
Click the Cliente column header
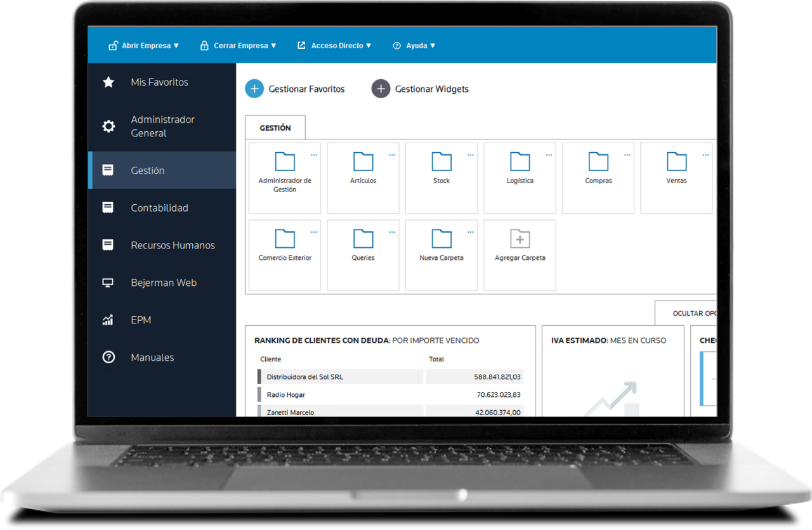(x=271, y=359)
